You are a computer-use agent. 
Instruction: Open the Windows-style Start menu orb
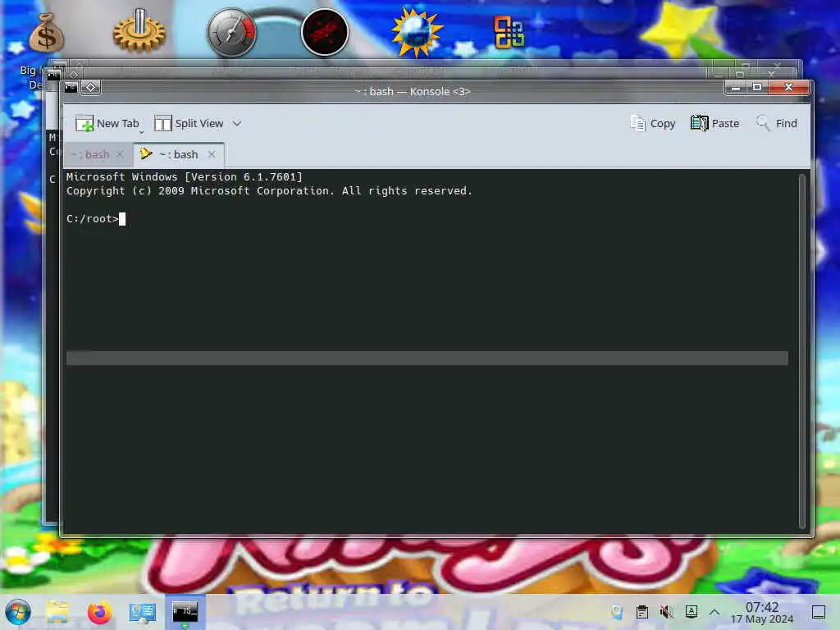click(x=18, y=612)
